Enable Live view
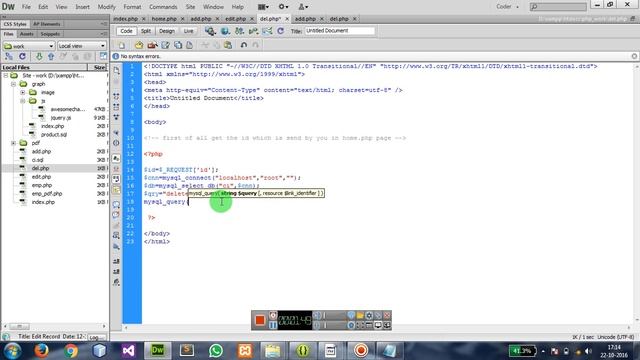This screenshot has width=640, height=360. 188,31
